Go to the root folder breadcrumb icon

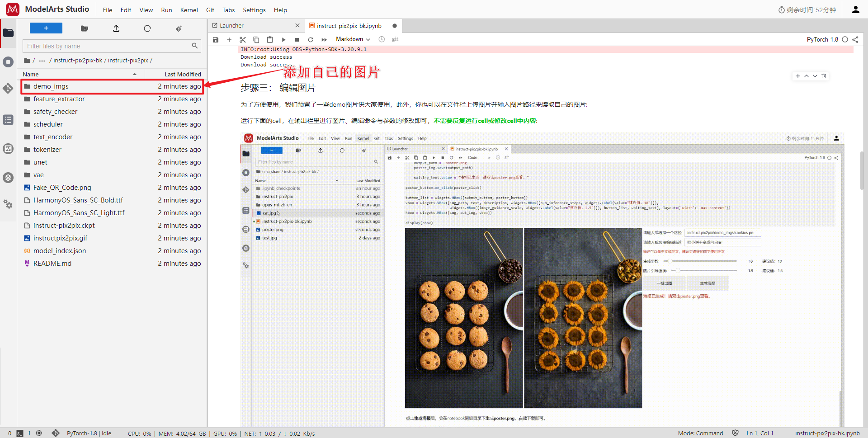(x=27, y=61)
